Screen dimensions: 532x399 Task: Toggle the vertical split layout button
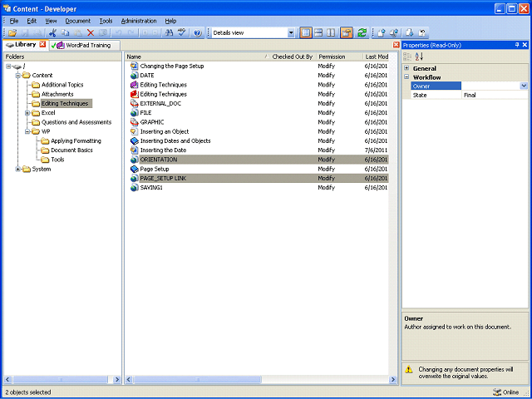(x=331, y=33)
